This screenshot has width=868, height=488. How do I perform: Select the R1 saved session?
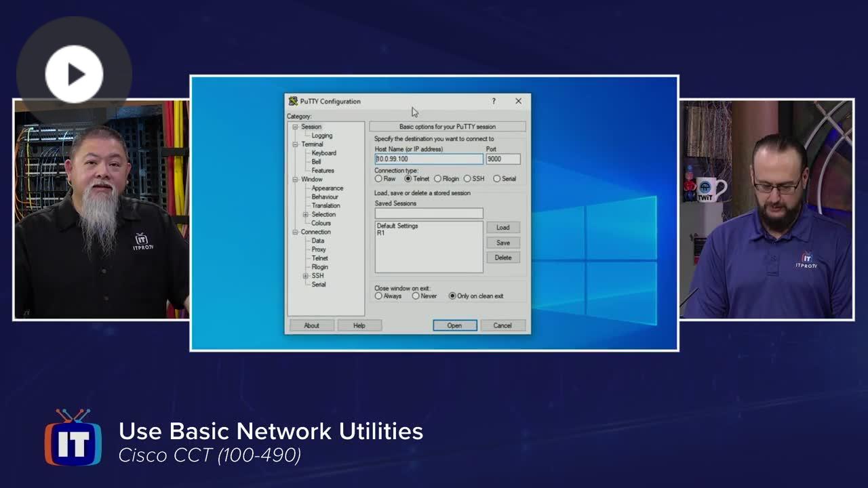coord(381,232)
